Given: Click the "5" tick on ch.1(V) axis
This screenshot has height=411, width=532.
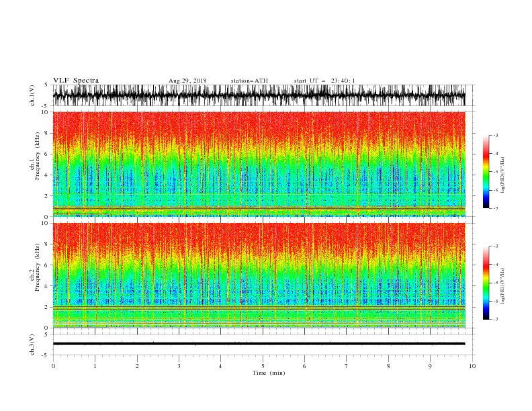Looking at the screenshot, I should [x=46, y=85].
